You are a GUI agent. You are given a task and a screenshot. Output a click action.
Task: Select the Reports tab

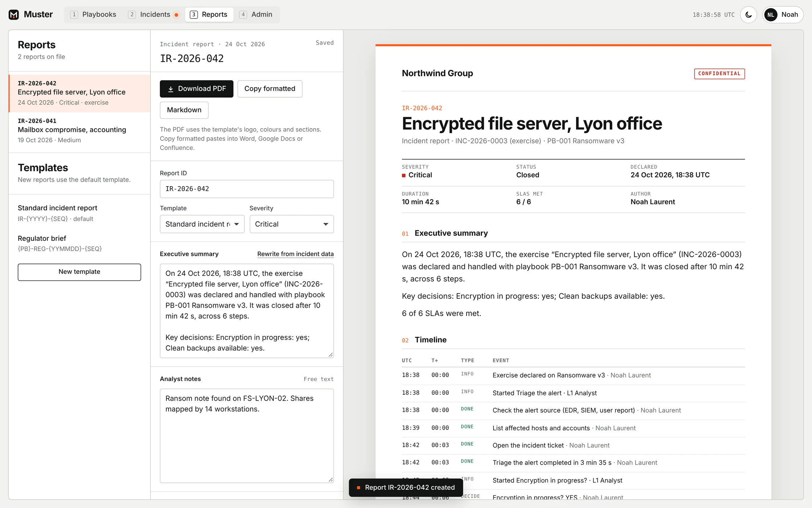tap(209, 15)
